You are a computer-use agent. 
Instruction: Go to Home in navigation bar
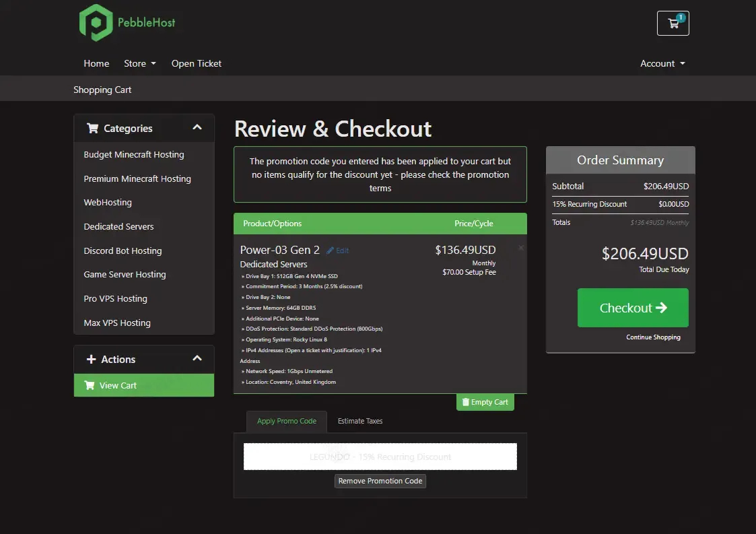[x=96, y=63]
